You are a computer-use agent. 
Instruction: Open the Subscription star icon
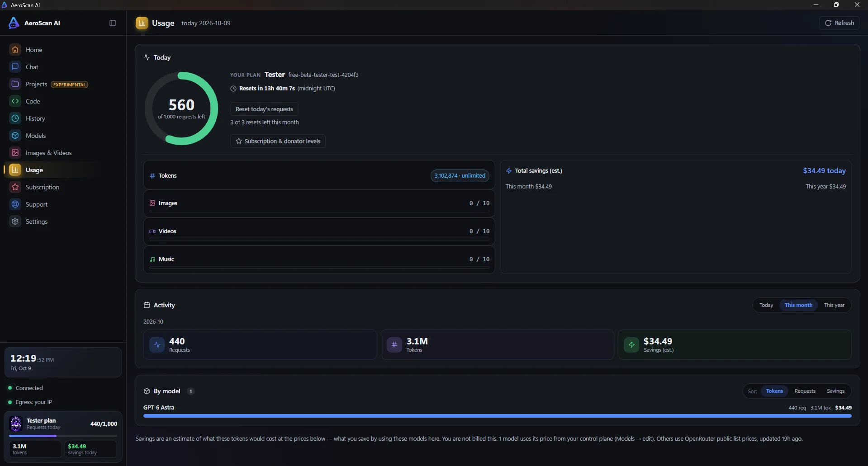tap(15, 187)
